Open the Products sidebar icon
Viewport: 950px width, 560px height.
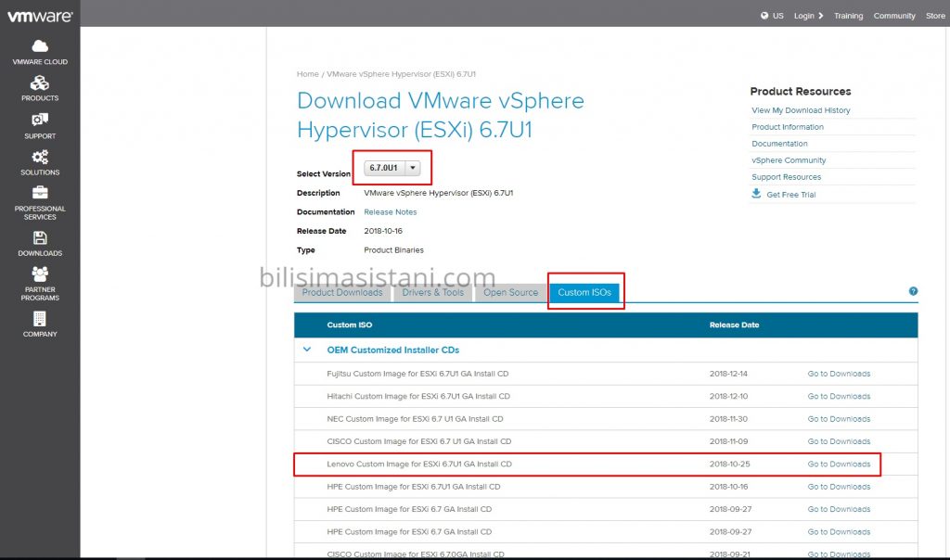coord(40,83)
